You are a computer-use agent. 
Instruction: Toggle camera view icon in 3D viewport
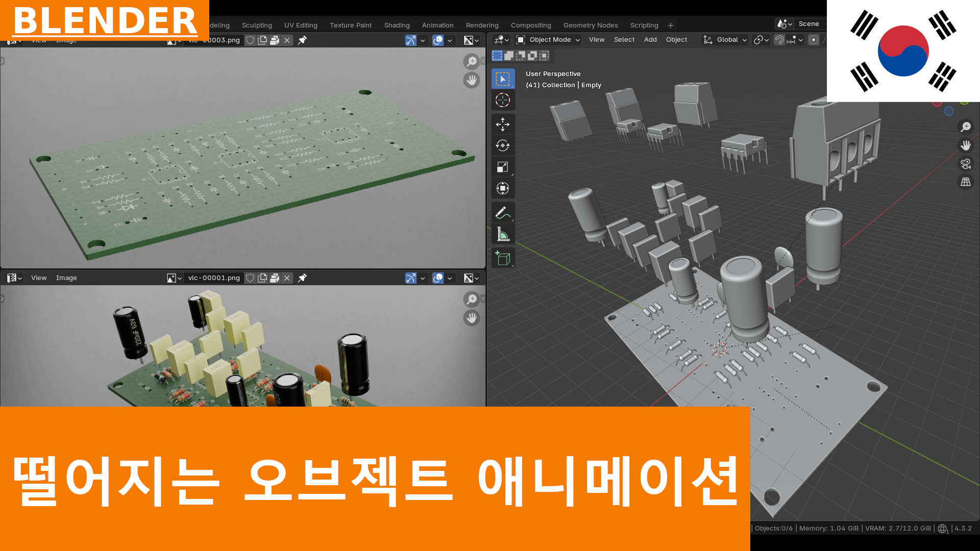tap(966, 164)
